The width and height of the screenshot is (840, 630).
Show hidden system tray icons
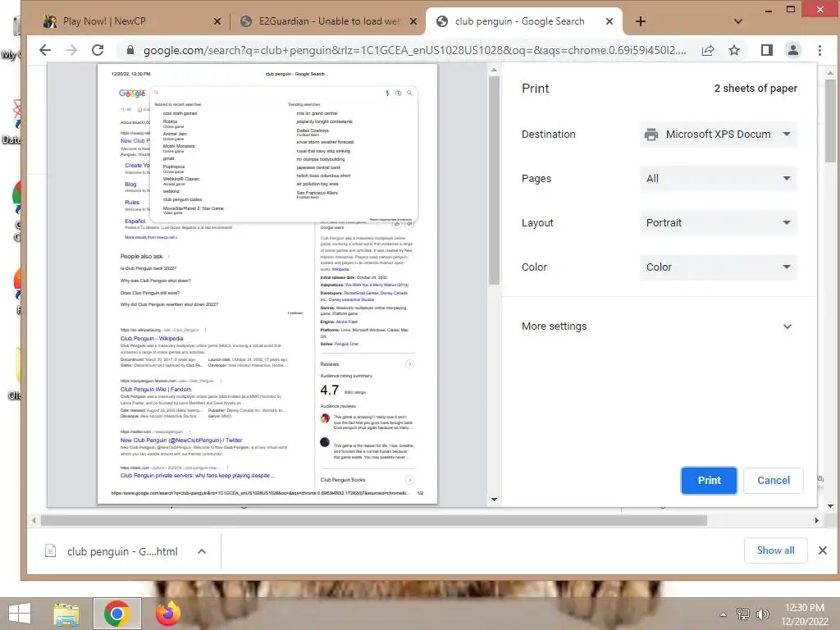(x=724, y=614)
